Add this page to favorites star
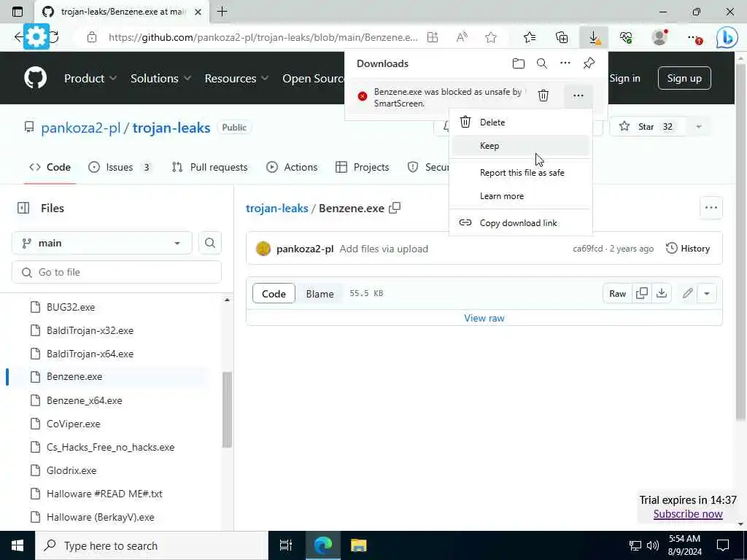 point(491,38)
